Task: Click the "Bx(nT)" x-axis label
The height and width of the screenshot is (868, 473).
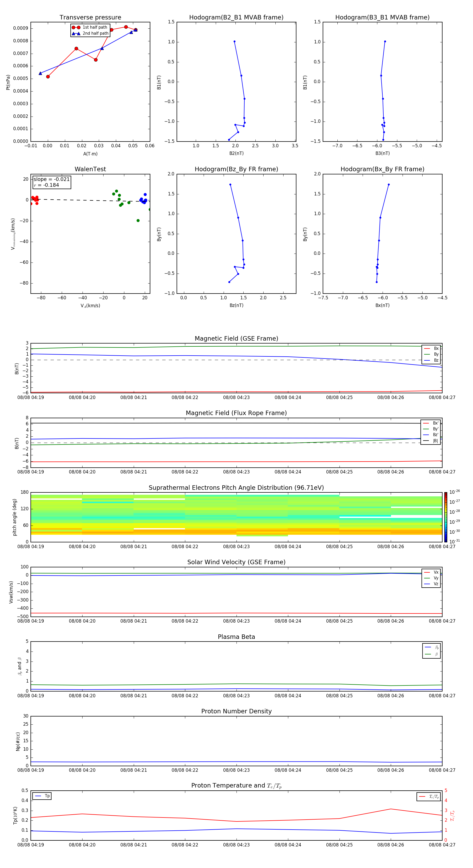Action: (x=382, y=305)
